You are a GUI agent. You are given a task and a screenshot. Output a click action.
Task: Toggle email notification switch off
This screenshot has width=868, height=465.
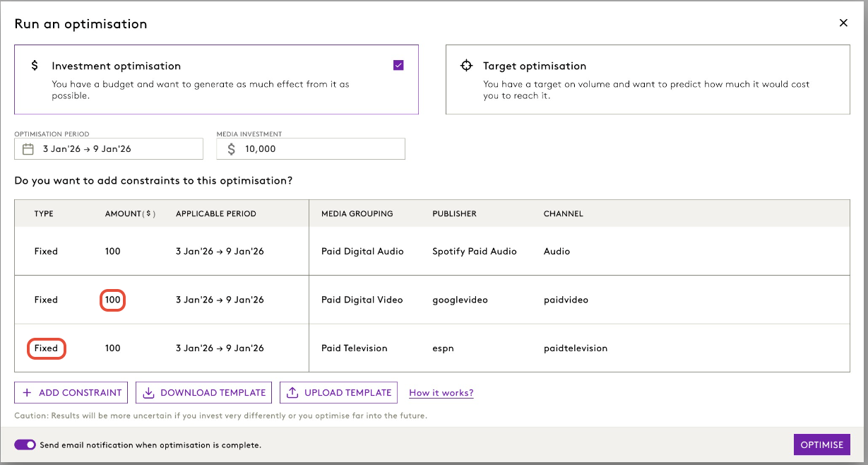[25, 445]
